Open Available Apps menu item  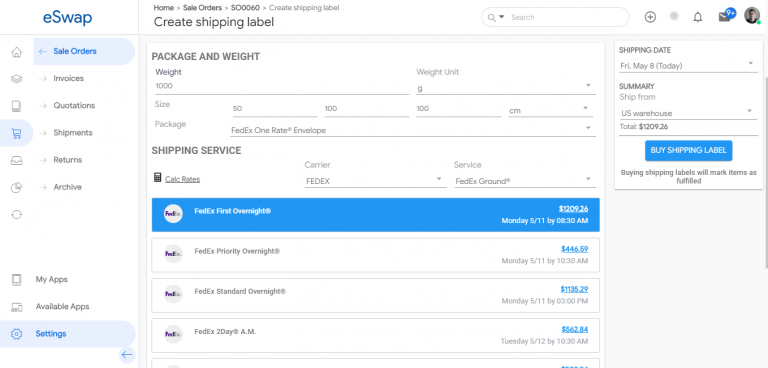point(62,306)
